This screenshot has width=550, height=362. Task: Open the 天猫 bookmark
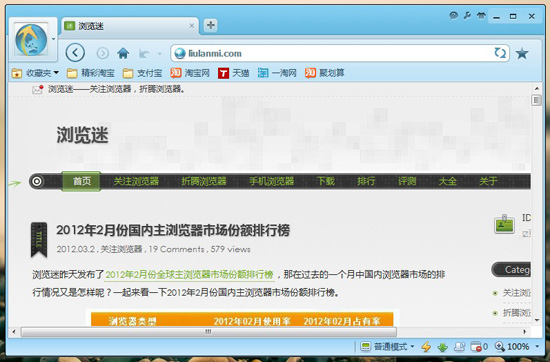tap(234, 73)
